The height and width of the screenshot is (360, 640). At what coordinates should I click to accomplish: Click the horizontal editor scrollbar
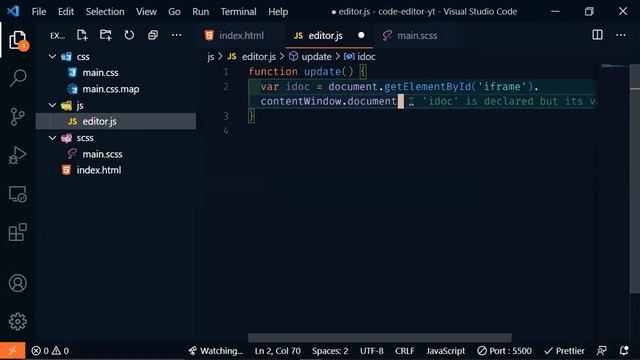[x=380, y=338]
